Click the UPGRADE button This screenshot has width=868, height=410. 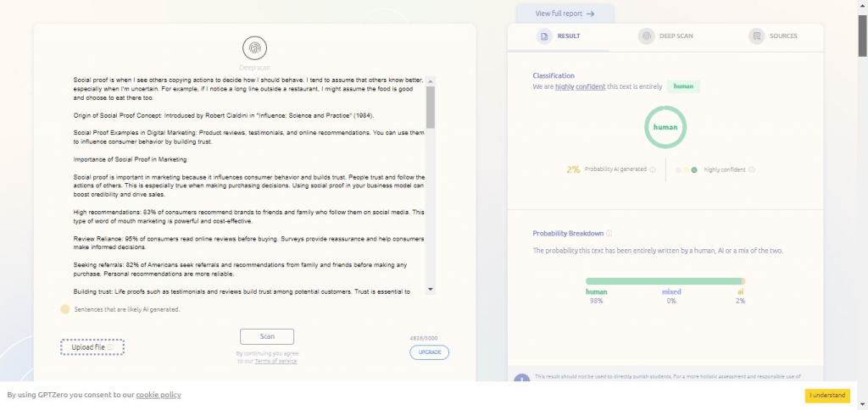click(429, 352)
